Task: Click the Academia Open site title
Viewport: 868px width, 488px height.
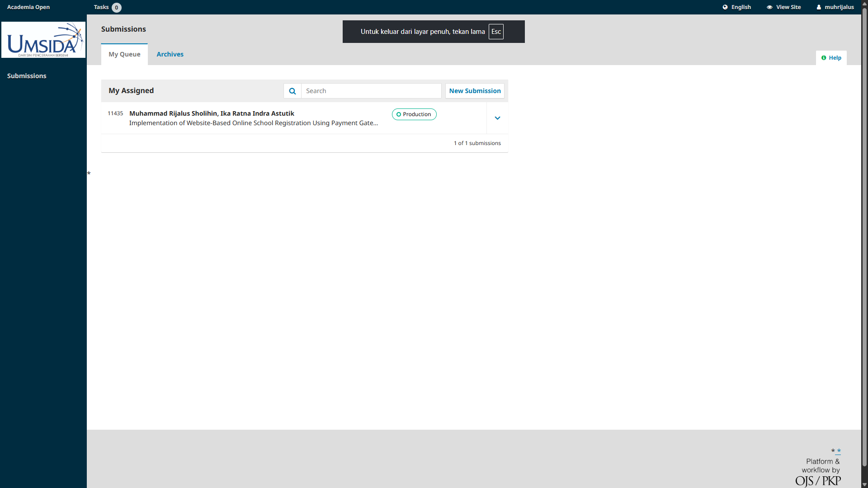Action: (28, 7)
